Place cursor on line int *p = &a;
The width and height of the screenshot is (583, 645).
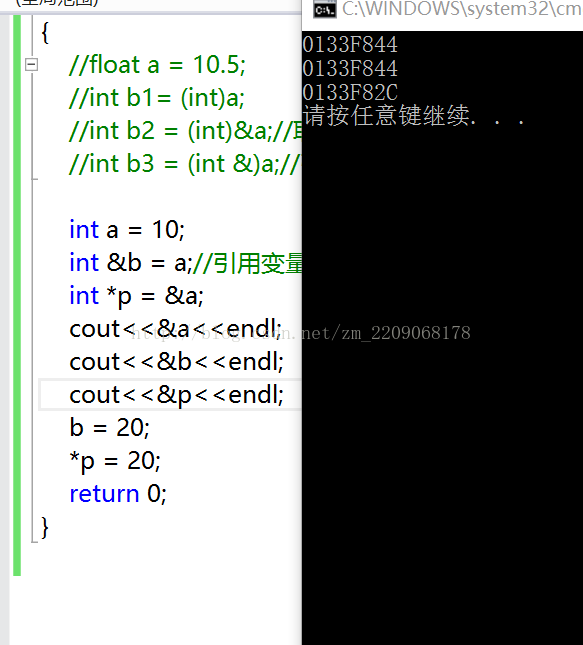click(137, 296)
